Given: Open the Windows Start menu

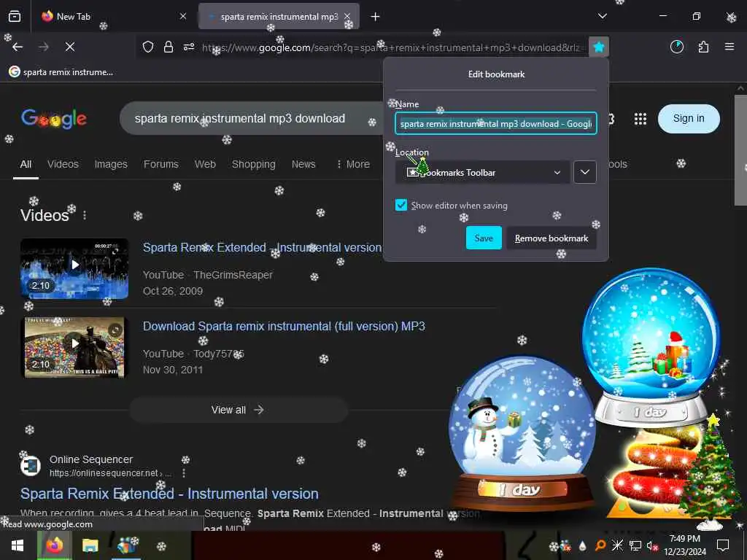Looking at the screenshot, I should coord(18,545).
